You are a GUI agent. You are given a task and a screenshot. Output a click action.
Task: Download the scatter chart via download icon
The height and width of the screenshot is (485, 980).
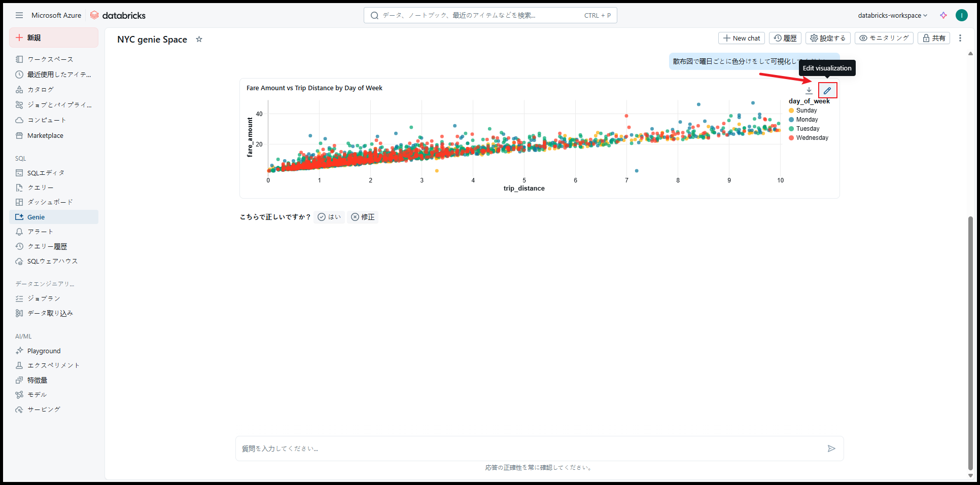point(809,91)
